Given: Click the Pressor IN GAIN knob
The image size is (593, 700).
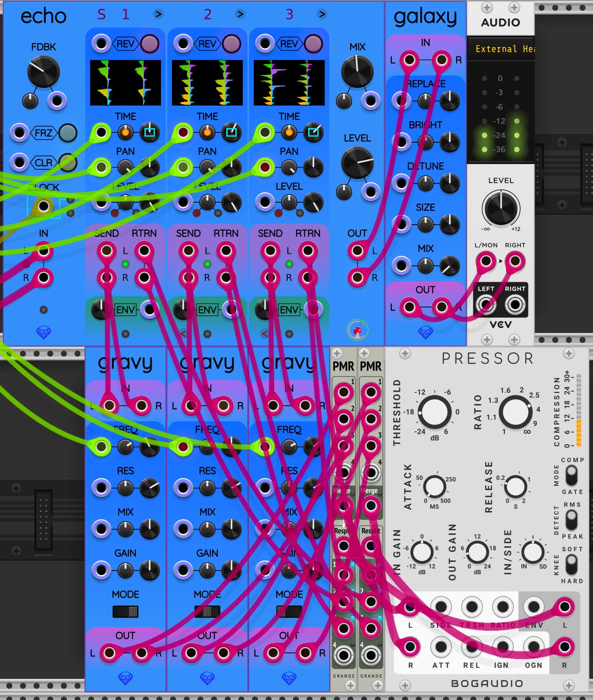Looking at the screenshot, I should click(x=422, y=552).
